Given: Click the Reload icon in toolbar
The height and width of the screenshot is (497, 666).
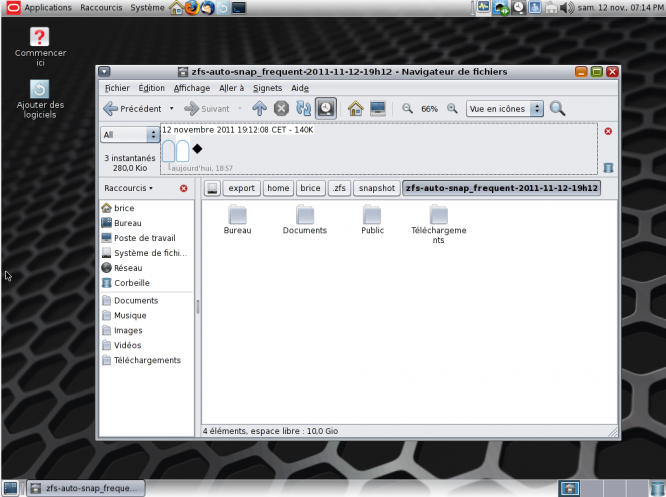Looking at the screenshot, I should 304,108.
